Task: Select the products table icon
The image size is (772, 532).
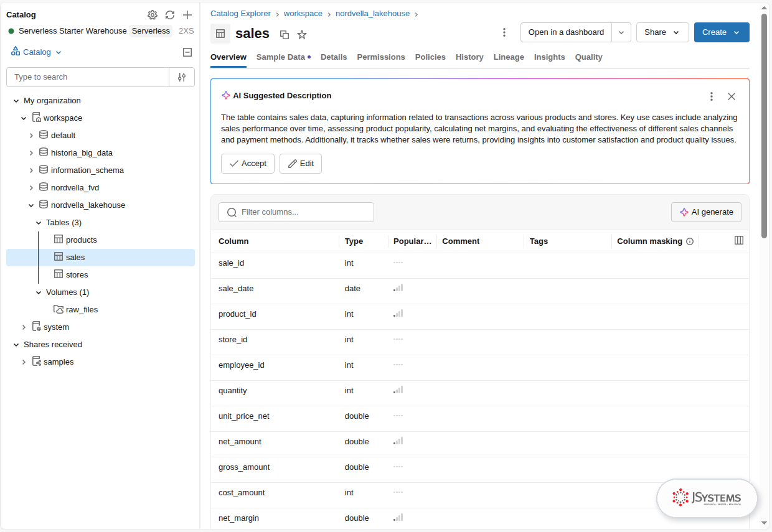Action: (59, 240)
